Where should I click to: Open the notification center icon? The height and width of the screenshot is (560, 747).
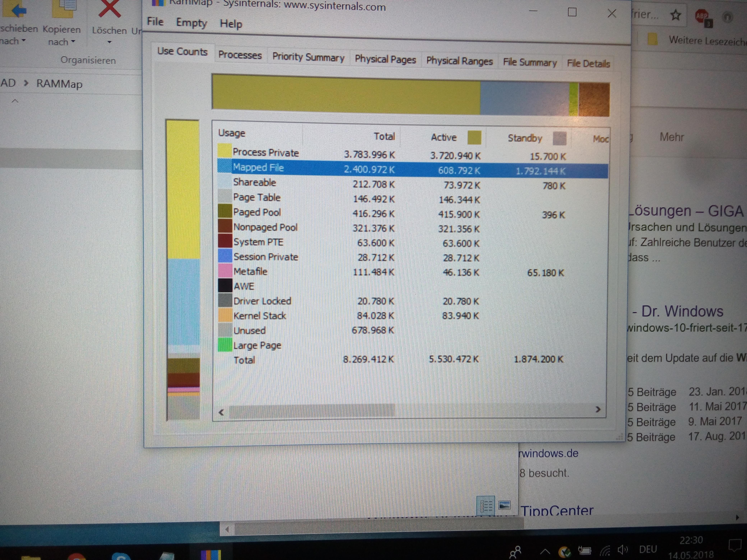point(735,545)
